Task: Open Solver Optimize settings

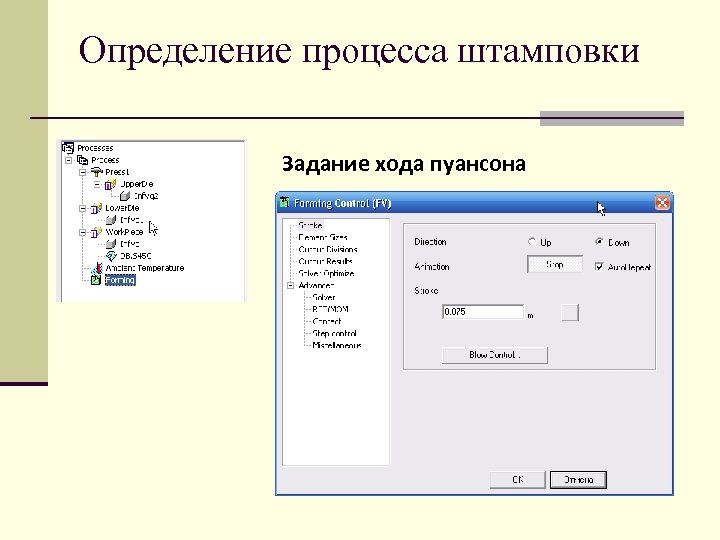Action: point(326,273)
